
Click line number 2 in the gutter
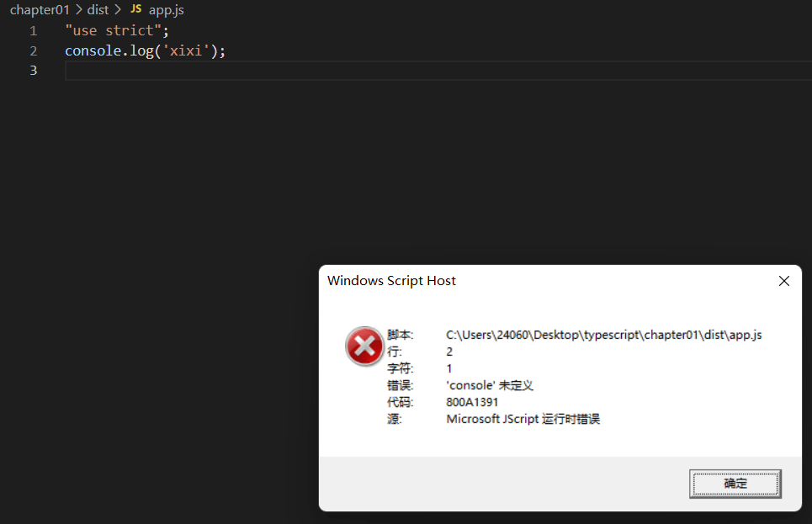pyautogui.click(x=33, y=50)
